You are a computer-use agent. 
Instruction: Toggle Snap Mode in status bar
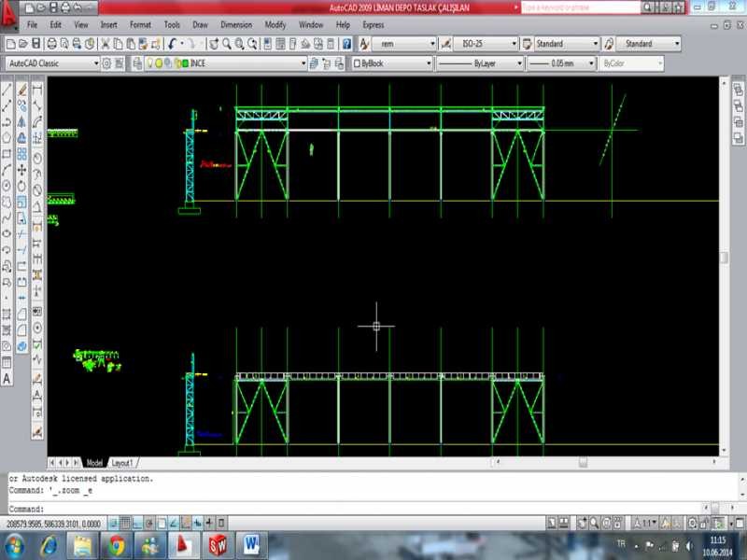point(111,524)
